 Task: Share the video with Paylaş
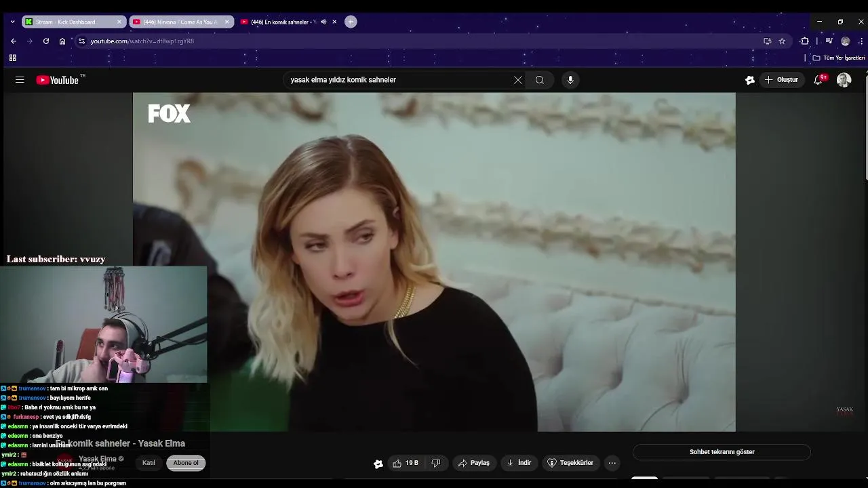pos(474,463)
